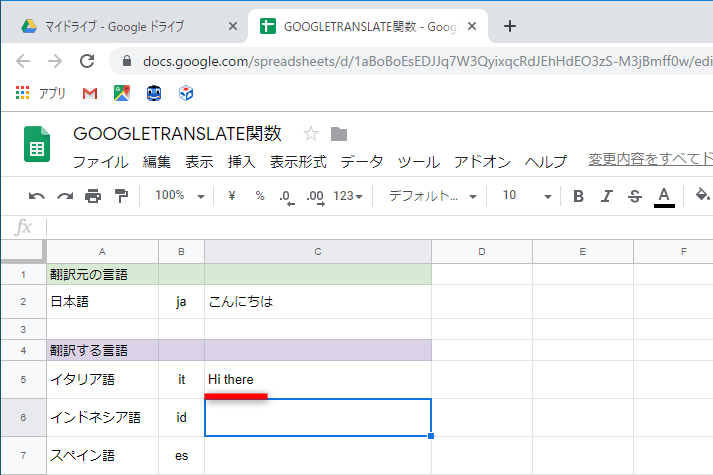Open the 編集 menu
This screenshot has width=713, height=475.
(x=156, y=161)
